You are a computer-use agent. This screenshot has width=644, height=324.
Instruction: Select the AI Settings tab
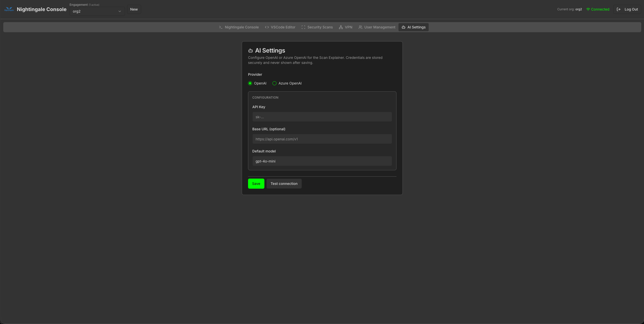(x=414, y=27)
